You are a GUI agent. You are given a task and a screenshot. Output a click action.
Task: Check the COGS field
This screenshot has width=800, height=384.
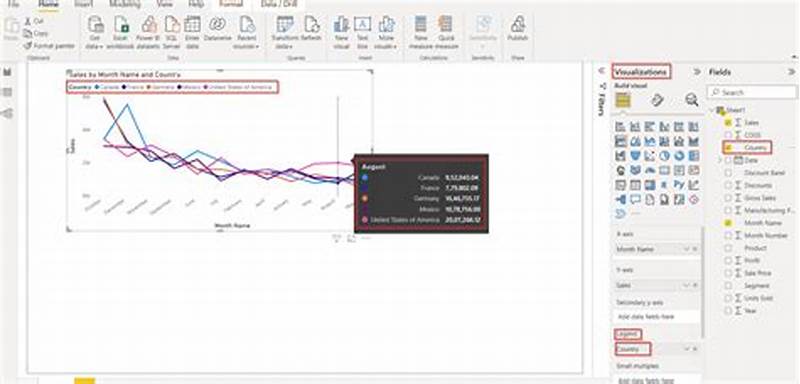[728, 135]
